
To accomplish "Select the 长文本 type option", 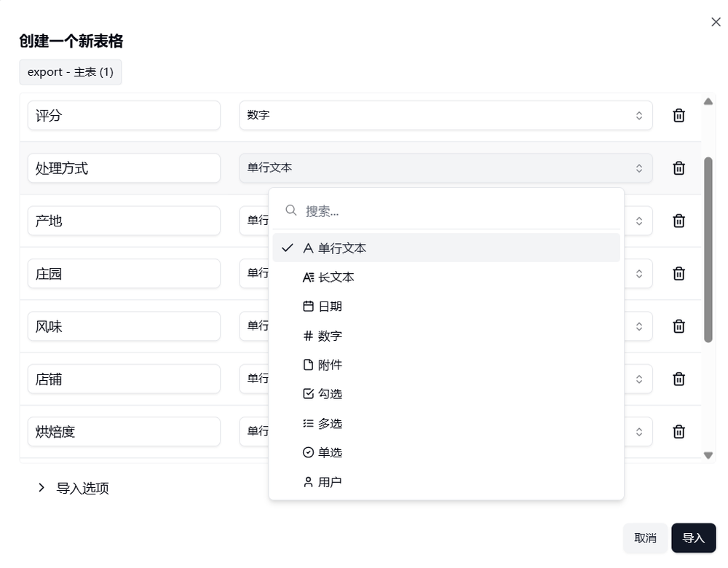I will click(446, 277).
